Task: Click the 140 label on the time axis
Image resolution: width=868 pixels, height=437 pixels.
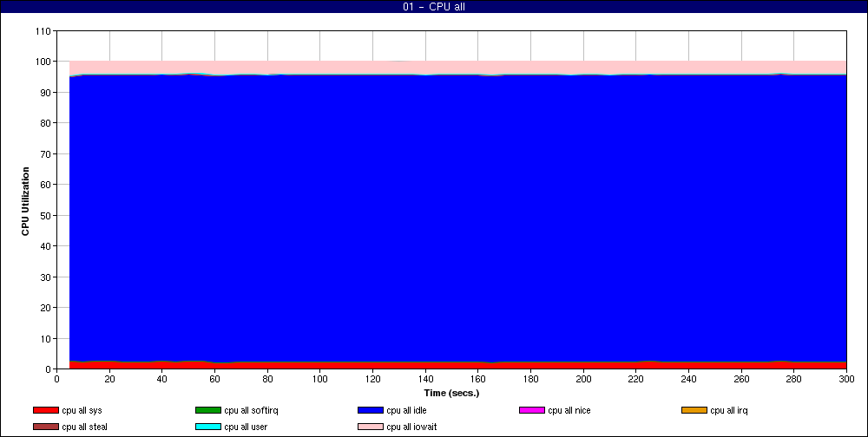Action: 425,379
